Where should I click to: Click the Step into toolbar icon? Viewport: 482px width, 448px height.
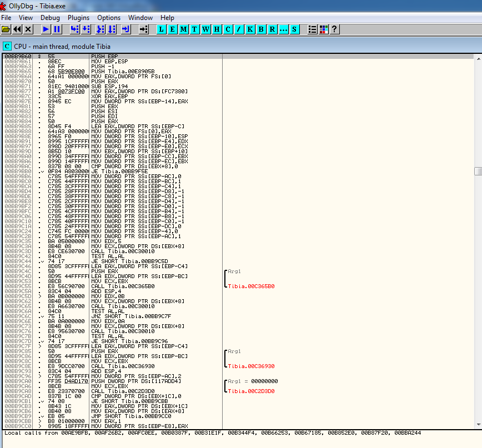coord(75,29)
